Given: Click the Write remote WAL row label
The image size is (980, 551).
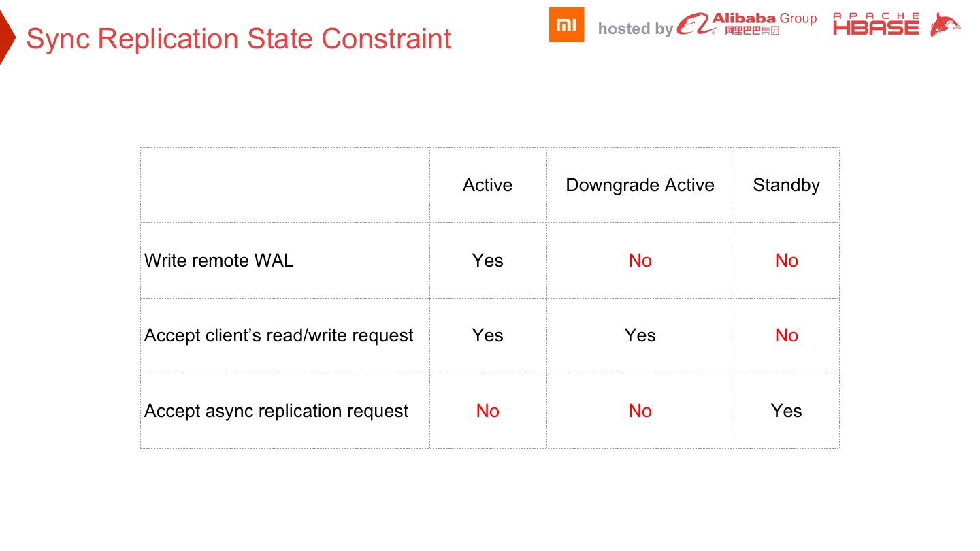Looking at the screenshot, I should click(x=219, y=261).
